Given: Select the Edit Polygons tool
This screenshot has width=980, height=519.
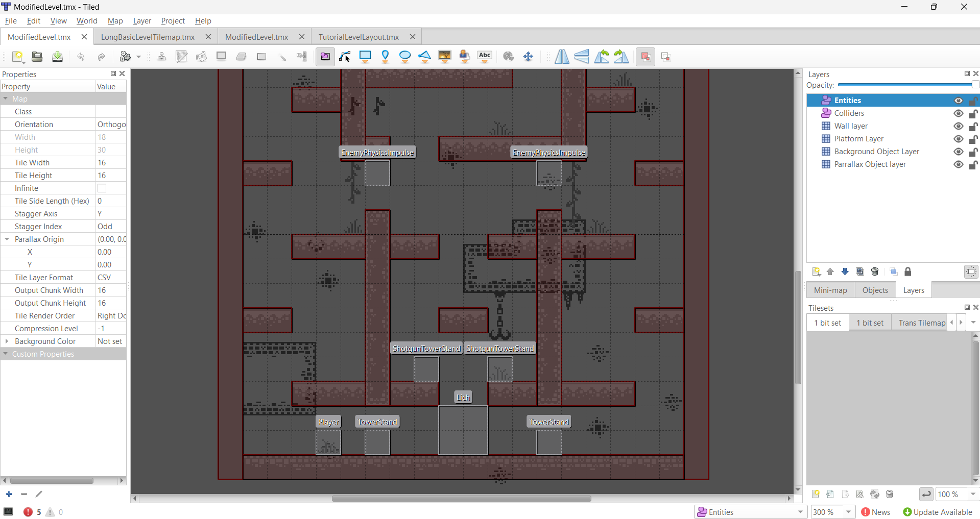Looking at the screenshot, I should tap(345, 57).
